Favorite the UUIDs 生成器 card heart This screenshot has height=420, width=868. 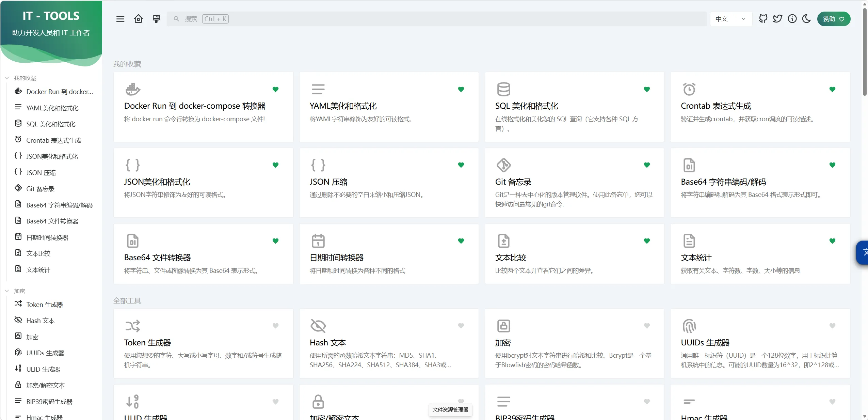832,326
